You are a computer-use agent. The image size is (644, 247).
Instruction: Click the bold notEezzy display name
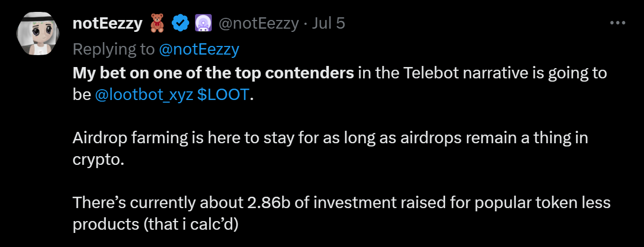tap(108, 23)
